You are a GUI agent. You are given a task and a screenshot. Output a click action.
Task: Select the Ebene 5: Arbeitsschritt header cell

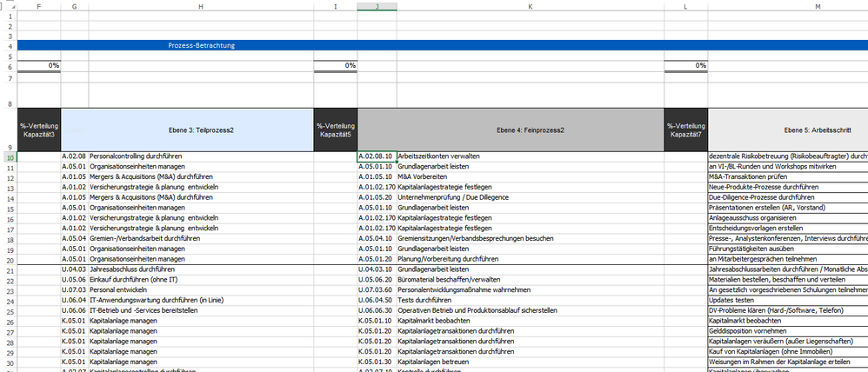tap(818, 130)
